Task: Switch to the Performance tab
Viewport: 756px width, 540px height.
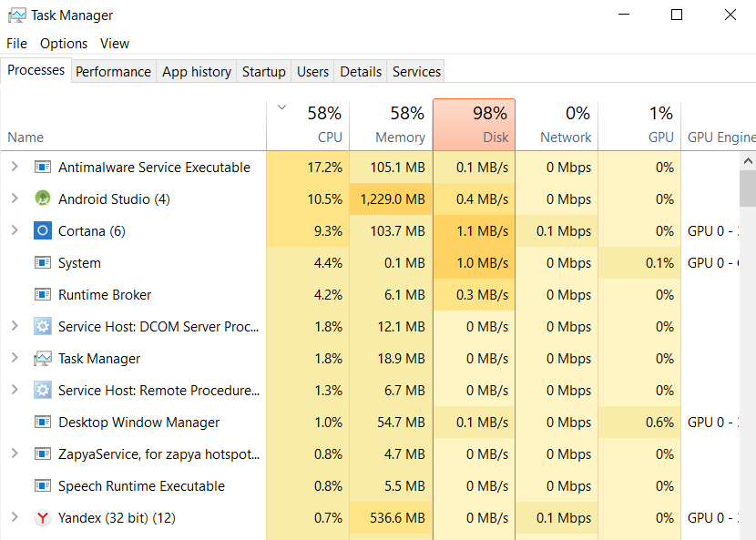Action: pyautogui.click(x=113, y=72)
